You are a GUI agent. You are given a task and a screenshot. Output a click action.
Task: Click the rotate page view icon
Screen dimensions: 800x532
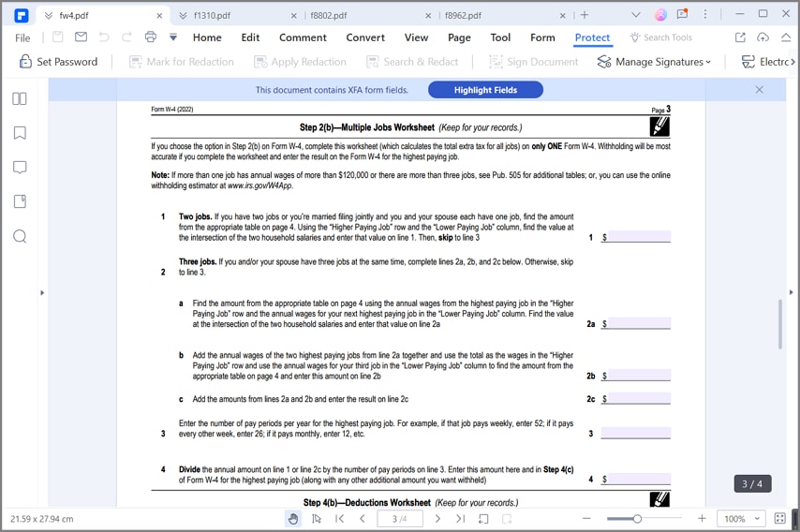coord(483,519)
